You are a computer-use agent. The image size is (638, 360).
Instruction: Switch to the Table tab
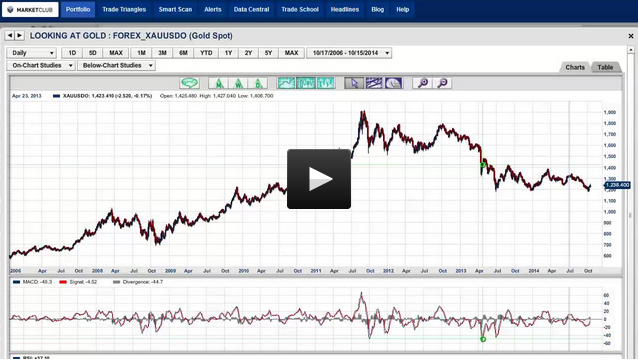point(605,67)
